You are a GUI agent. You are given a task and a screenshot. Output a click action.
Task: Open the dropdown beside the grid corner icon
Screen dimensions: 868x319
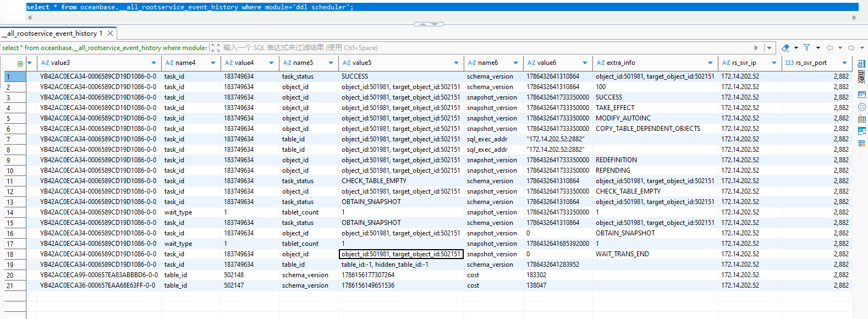tap(30, 63)
